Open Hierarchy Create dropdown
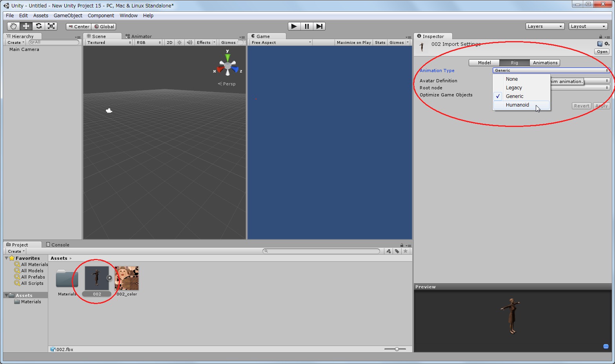The image size is (615, 364). 16,42
